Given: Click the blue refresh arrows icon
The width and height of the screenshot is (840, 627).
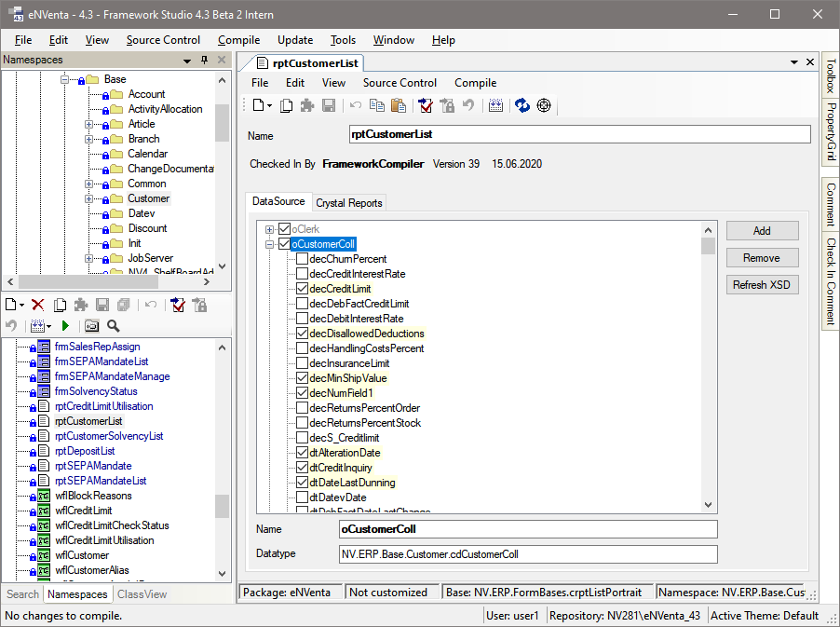Looking at the screenshot, I should 522,105.
